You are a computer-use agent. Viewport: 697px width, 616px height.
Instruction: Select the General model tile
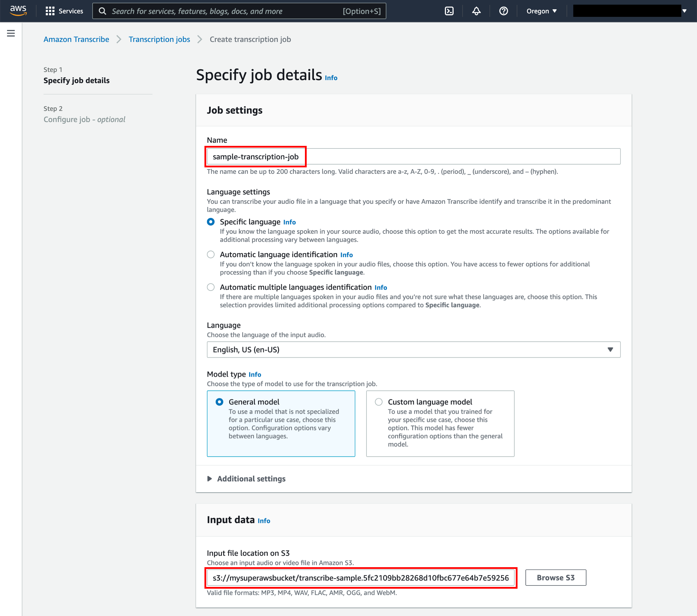[x=281, y=423]
